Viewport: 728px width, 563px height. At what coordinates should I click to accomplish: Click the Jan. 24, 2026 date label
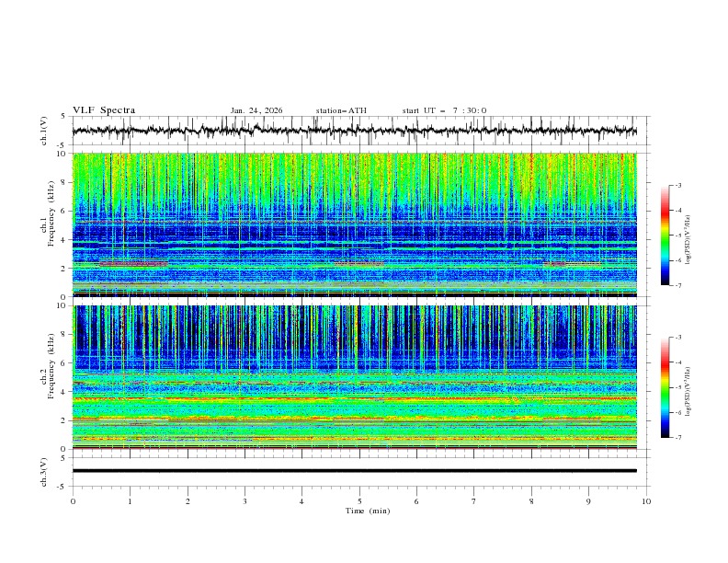(x=256, y=110)
